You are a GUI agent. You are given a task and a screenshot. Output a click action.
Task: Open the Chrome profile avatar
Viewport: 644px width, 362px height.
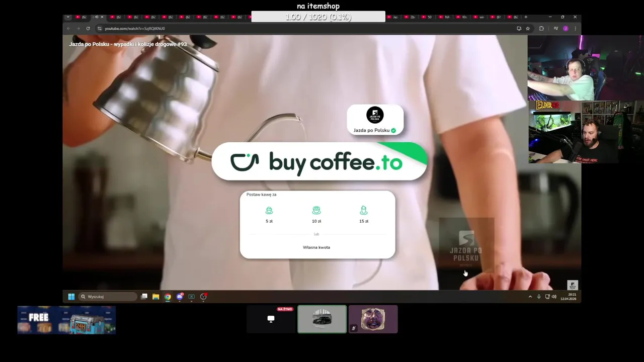(566, 29)
